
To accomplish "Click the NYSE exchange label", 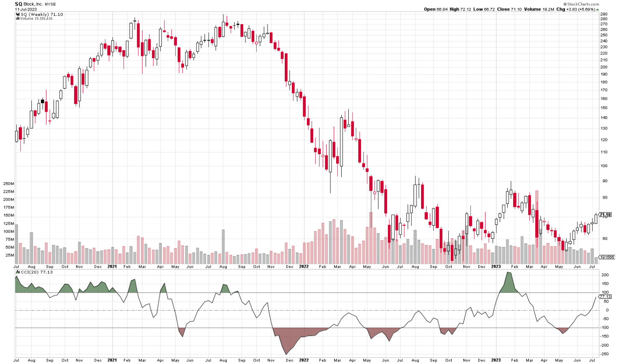I will pyautogui.click(x=50, y=4).
